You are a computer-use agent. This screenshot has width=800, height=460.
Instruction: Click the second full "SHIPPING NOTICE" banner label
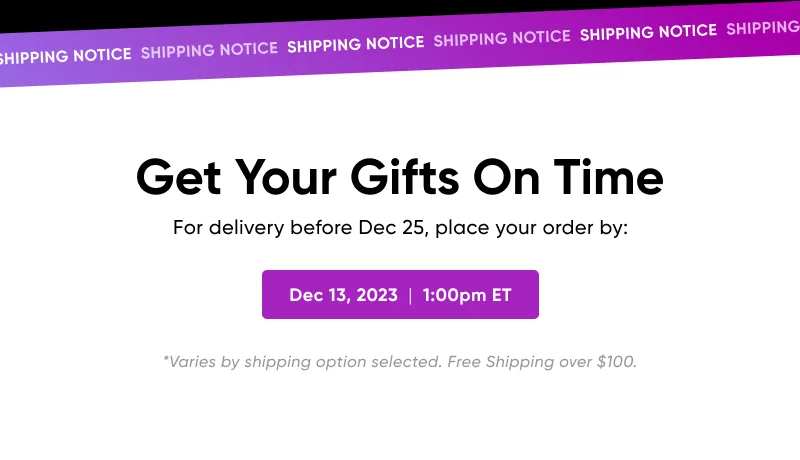[x=355, y=45]
